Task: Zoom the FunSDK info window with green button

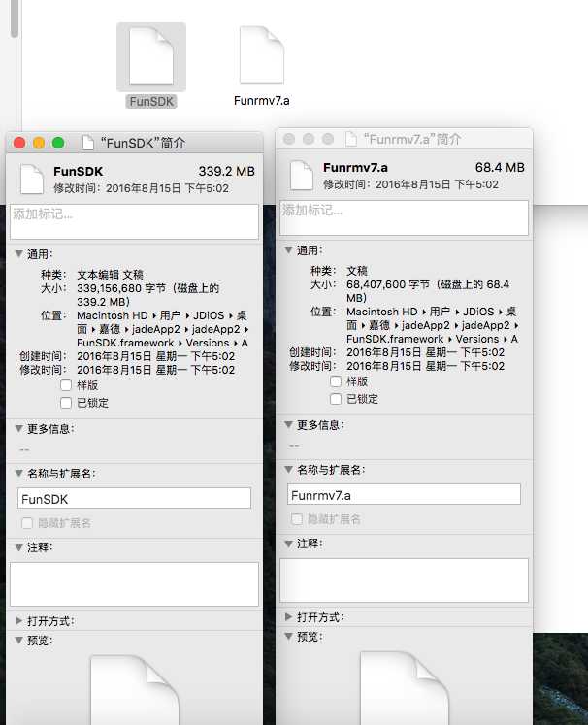Action: click(x=58, y=143)
